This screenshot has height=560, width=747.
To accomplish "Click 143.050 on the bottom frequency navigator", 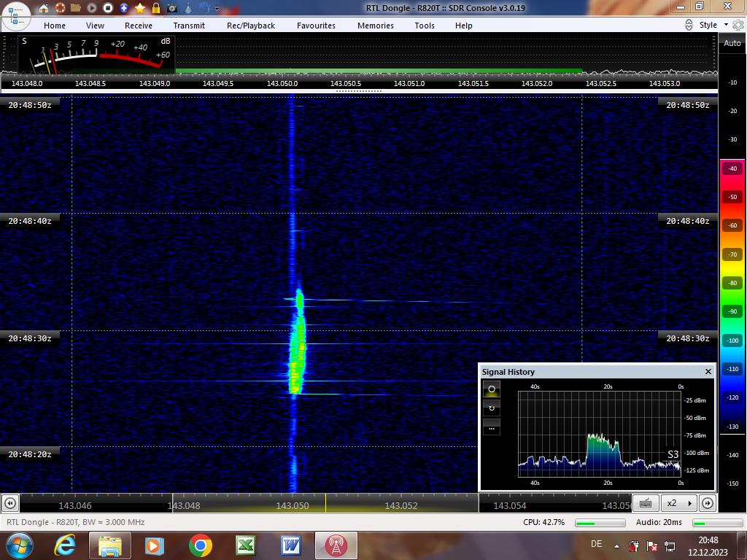I will tap(292, 506).
